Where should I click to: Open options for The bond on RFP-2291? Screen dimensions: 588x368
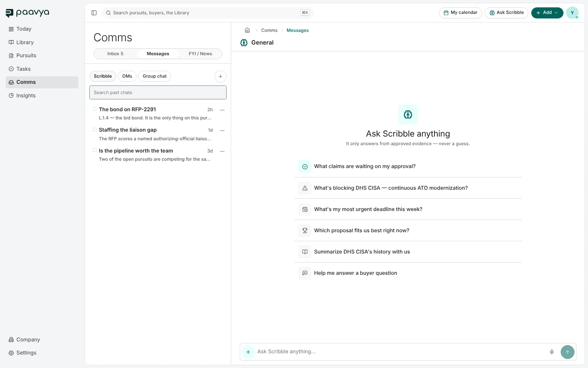tap(222, 110)
